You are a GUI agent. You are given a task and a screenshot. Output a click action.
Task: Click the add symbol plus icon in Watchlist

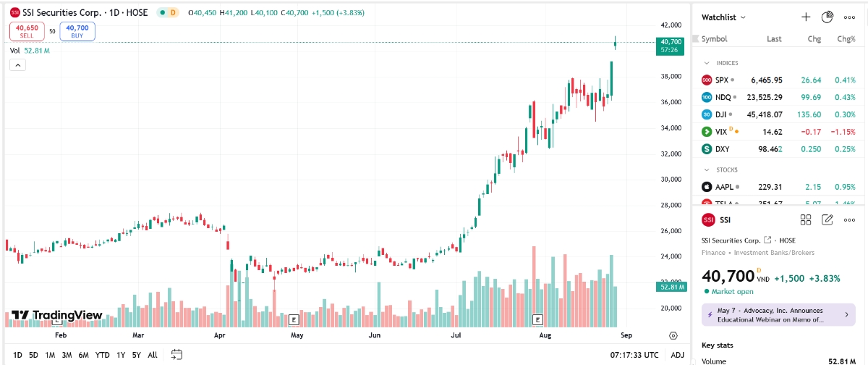(x=806, y=17)
